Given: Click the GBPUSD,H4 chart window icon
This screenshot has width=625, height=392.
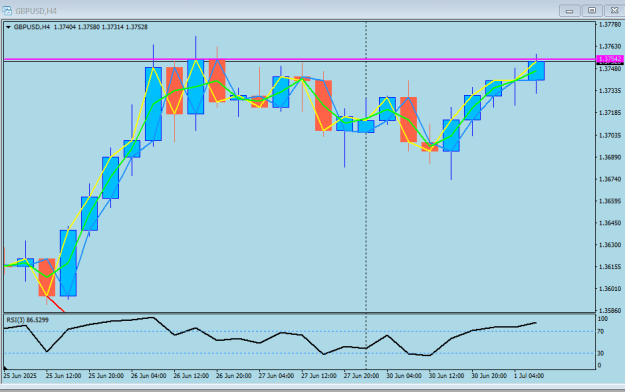Looking at the screenshot, I should point(7,10).
